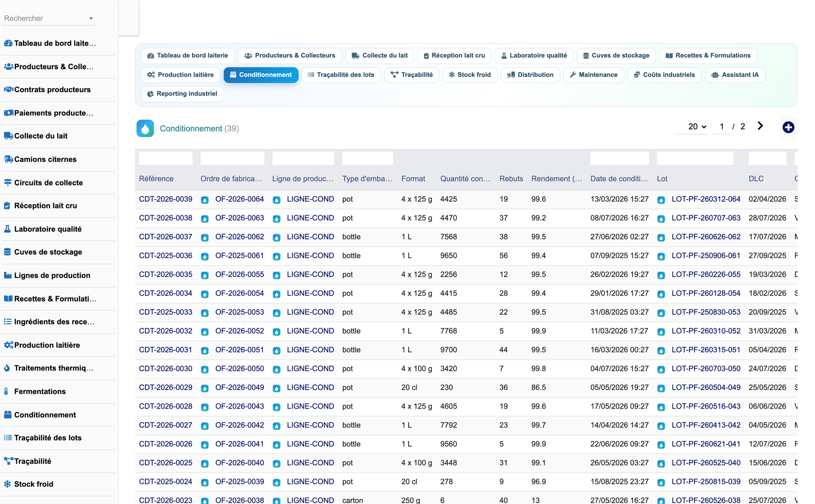815x504 pixels.
Task: Open record CDT-2026-0029
Action: (165, 388)
